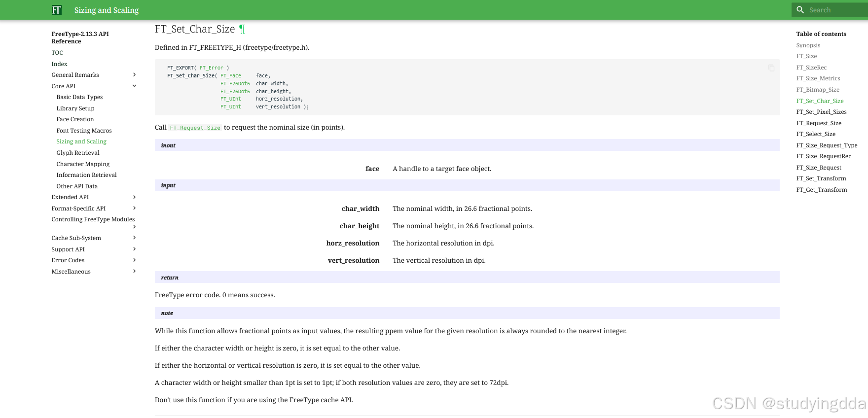This screenshot has height=418, width=868.
Task: Click the FreeType FT logo icon
Action: [x=57, y=10]
